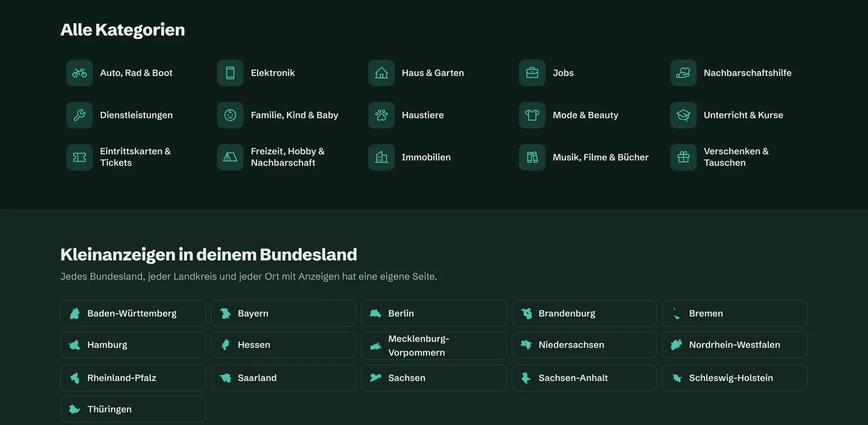Image resolution: width=868 pixels, height=425 pixels.
Task: Click the smartphone icon next to Elektronik
Action: [x=231, y=73]
